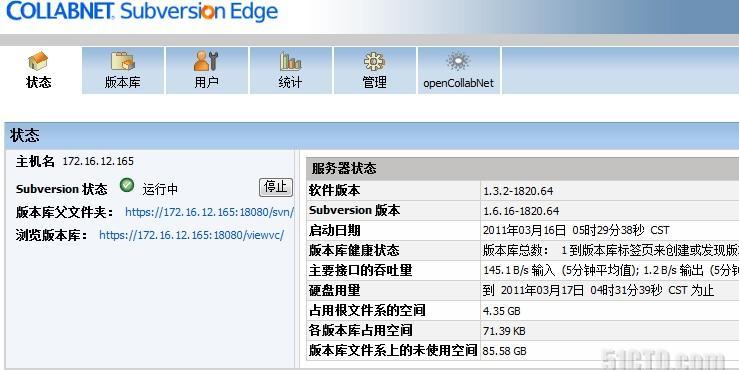Viewport: 739px width, 370px height.
Task: Open the 状态 home icon tab
Action: tap(38, 61)
